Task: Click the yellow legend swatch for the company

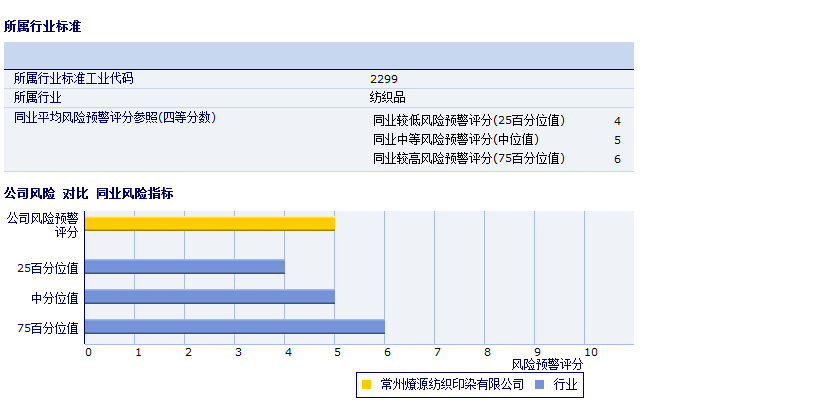Action: pyautogui.click(x=367, y=384)
